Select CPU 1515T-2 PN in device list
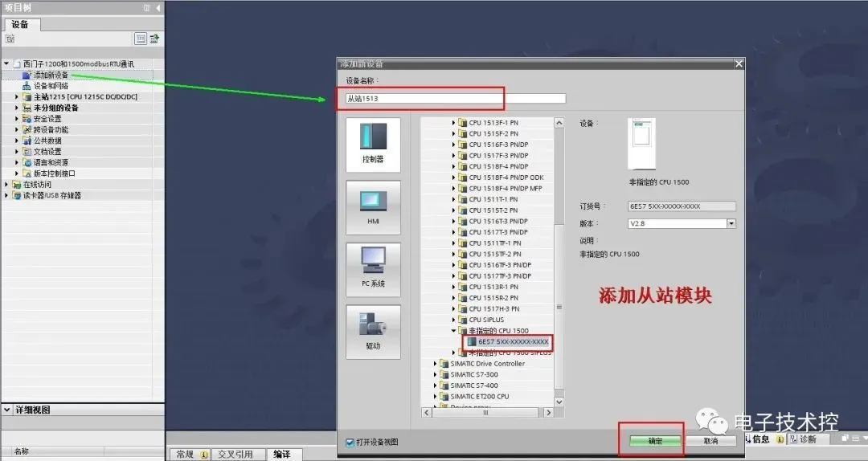868x461 pixels. pyautogui.click(x=493, y=210)
